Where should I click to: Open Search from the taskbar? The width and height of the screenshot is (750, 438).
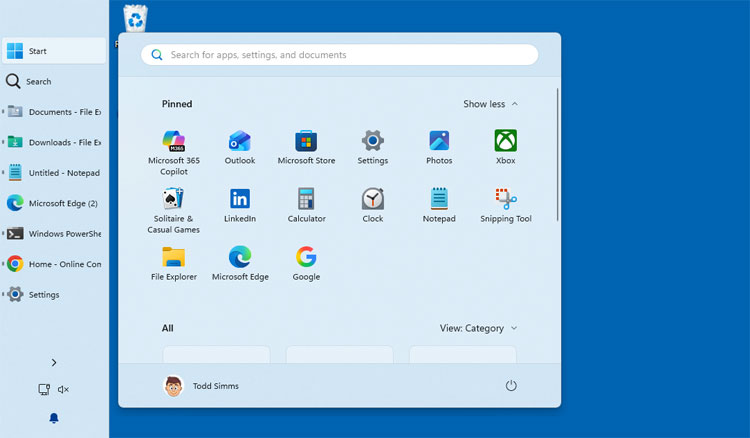54,81
